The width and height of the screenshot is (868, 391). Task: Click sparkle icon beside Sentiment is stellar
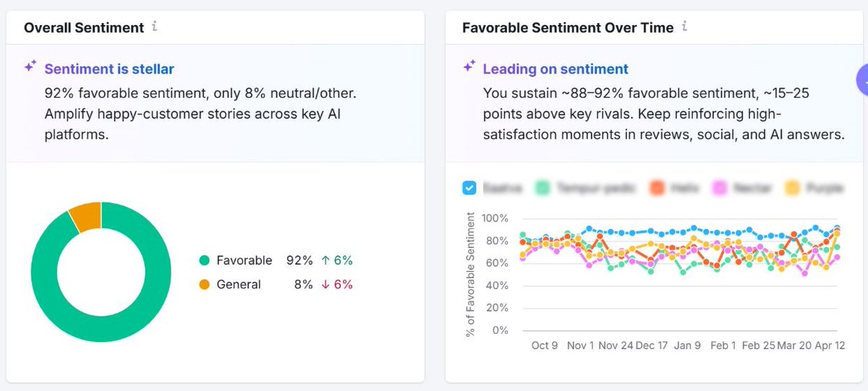tap(30, 66)
